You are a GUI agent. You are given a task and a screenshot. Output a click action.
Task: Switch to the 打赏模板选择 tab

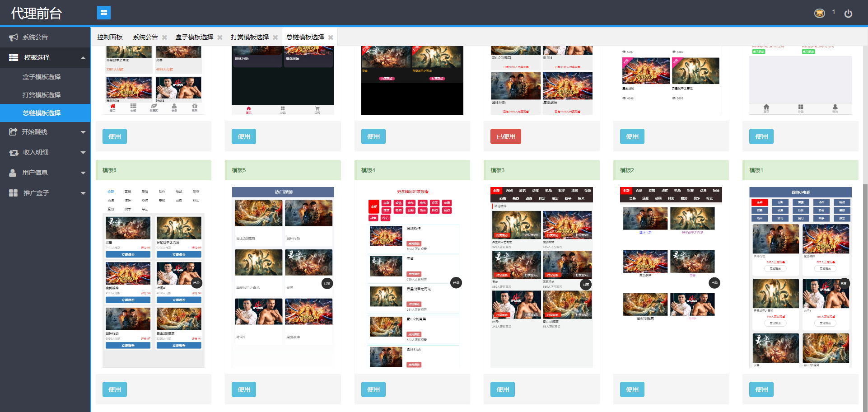(250, 37)
